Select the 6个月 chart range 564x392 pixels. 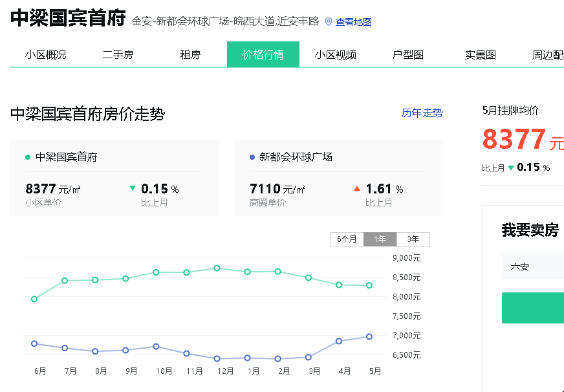(x=347, y=239)
